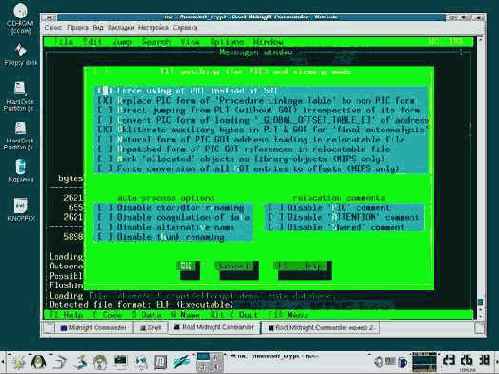Image resolution: width=499 pixels, height=374 pixels.
Task: Check 'Force conversion of all GOT entries'
Action: 105,169
